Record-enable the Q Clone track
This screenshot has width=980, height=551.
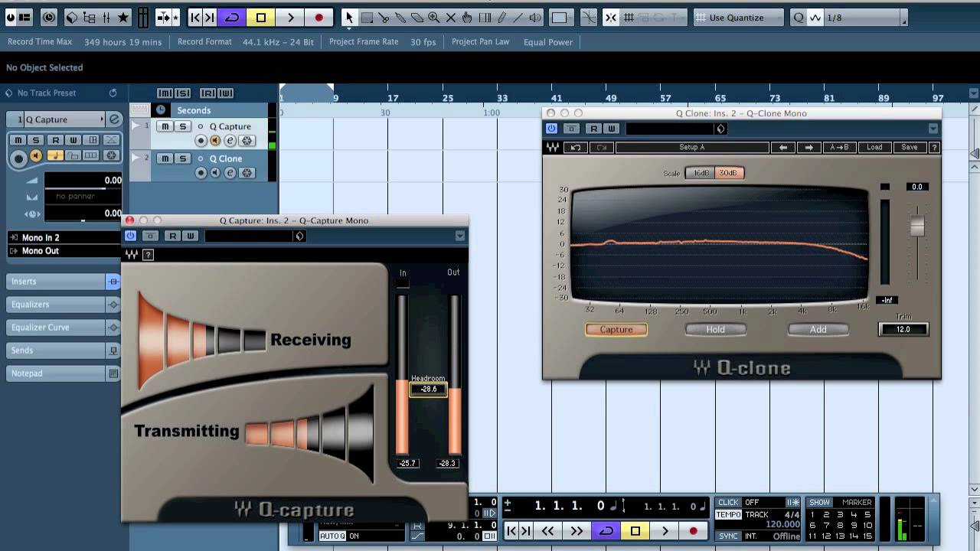click(x=201, y=173)
